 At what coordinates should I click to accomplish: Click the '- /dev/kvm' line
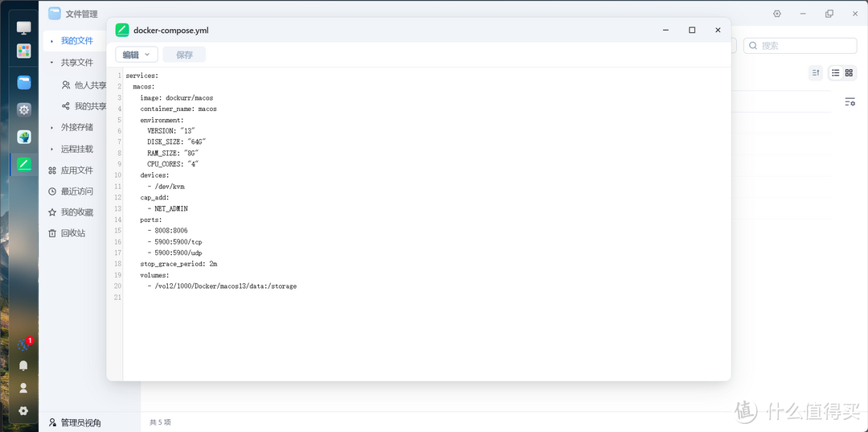coord(166,187)
